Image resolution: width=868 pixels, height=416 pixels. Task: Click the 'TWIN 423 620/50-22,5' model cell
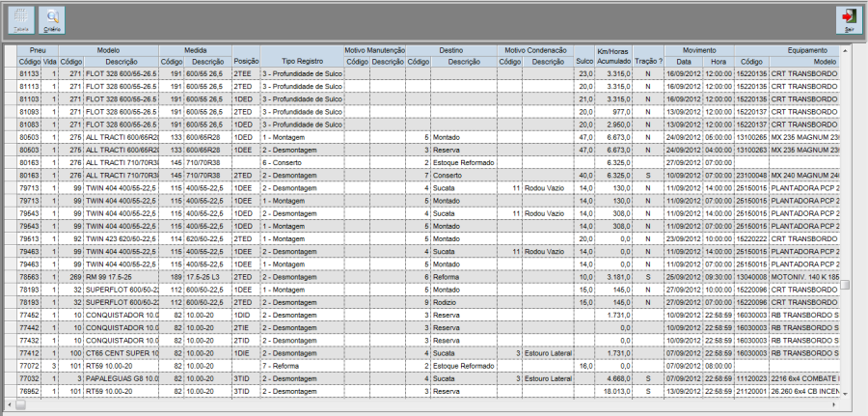point(122,239)
